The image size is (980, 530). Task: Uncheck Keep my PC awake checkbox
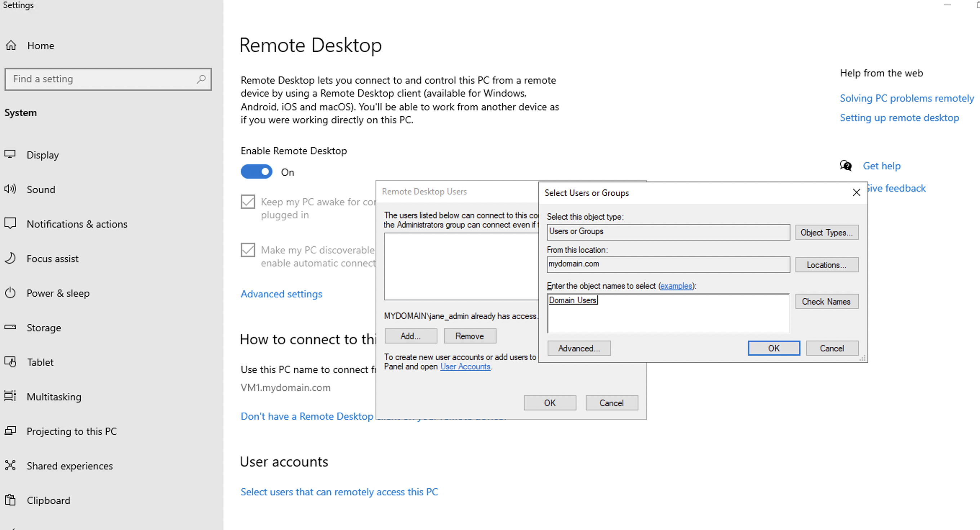pyautogui.click(x=248, y=202)
